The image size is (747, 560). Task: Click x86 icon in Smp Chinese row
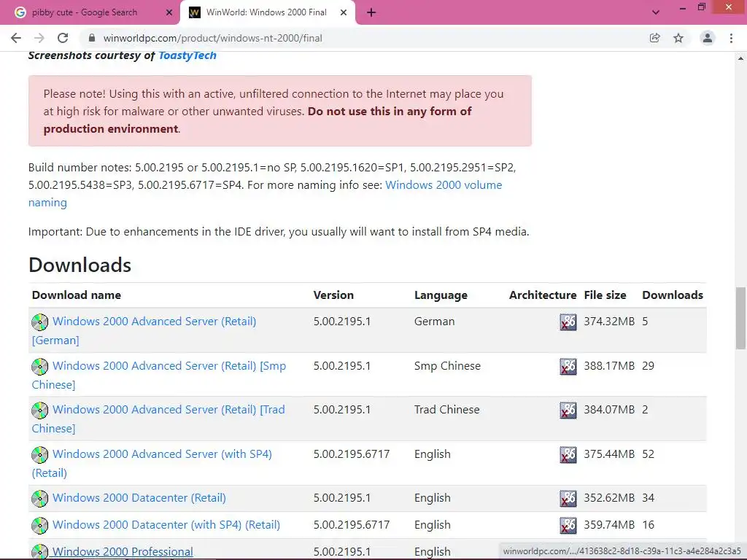568,367
